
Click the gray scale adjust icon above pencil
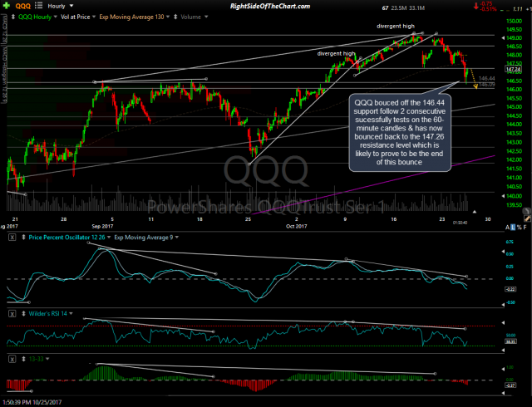tap(527, 211)
